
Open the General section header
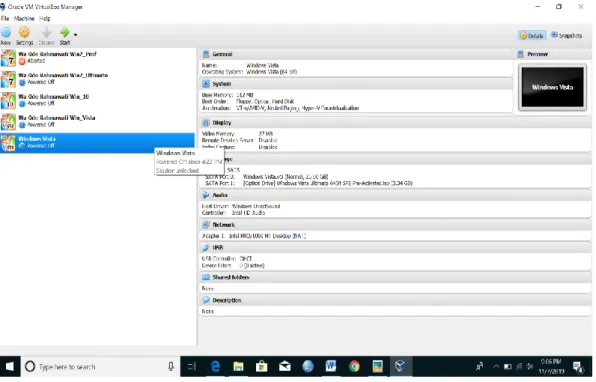pos(356,54)
